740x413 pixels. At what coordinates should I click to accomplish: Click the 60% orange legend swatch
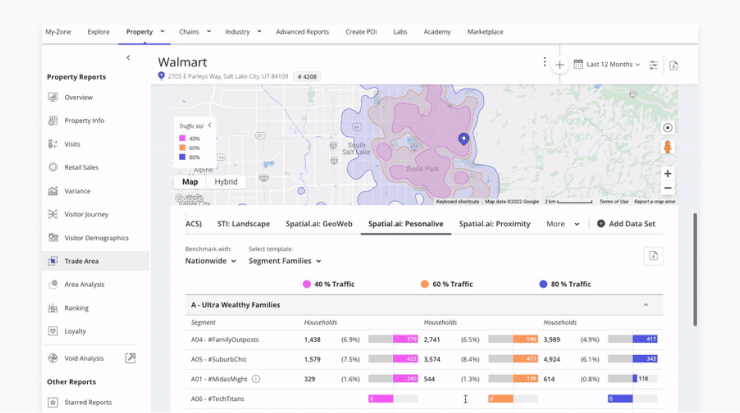point(182,148)
